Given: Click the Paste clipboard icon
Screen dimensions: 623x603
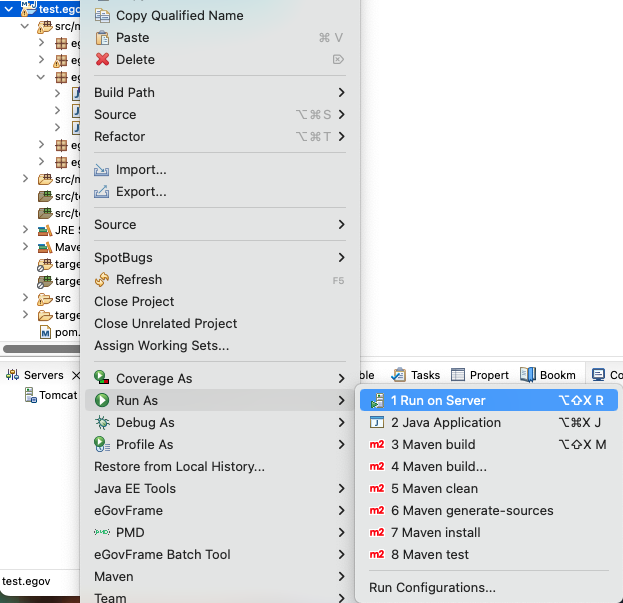Looking at the screenshot, I should pos(102,38).
